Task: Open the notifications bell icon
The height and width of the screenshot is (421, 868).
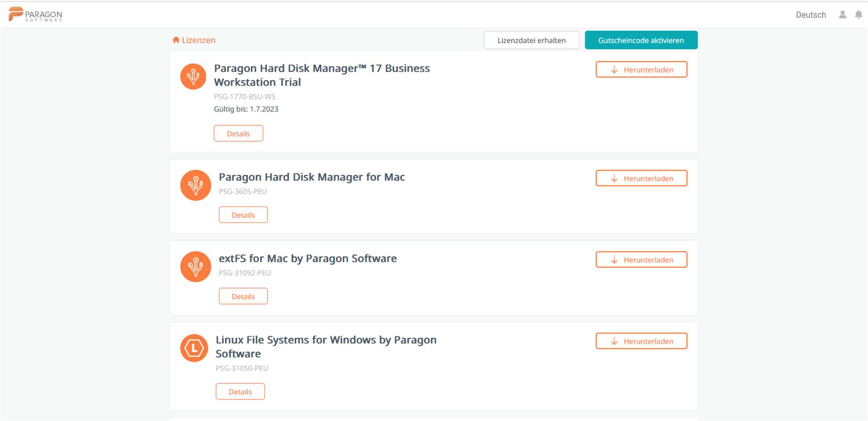Action: pos(858,15)
